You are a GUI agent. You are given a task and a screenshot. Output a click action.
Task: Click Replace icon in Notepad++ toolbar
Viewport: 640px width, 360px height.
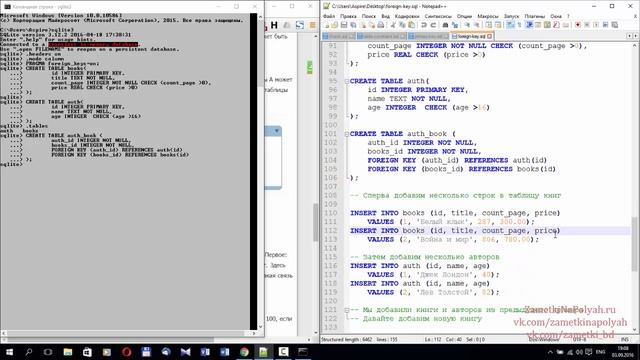click(455, 25)
